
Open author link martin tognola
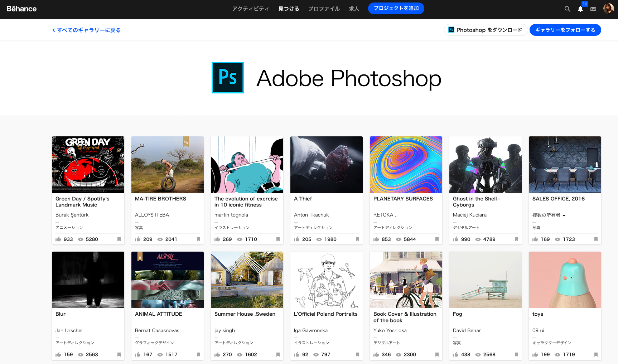tap(231, 215)
